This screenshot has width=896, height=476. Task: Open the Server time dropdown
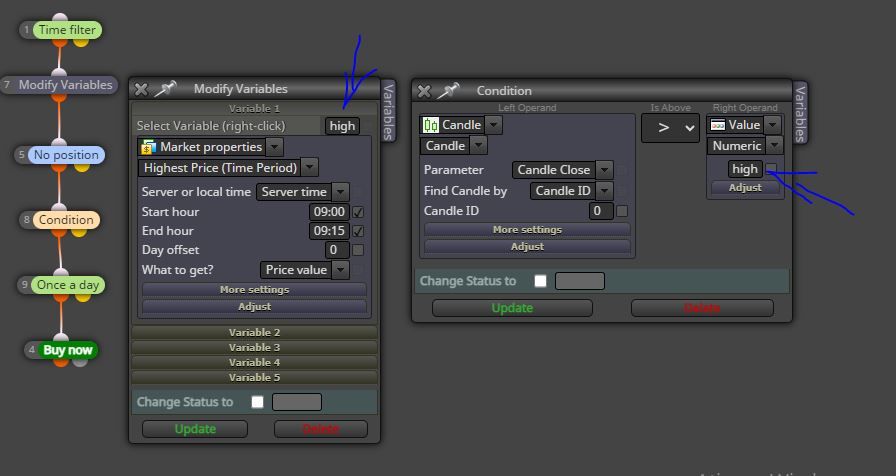(341, 192)
